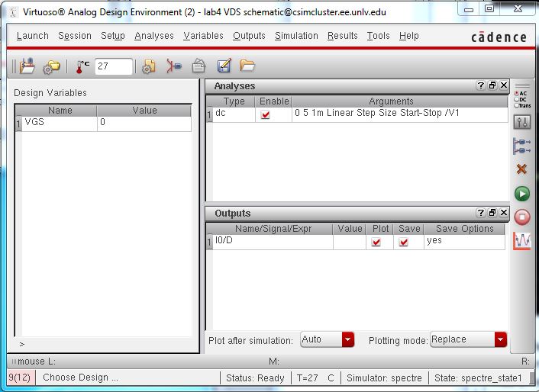Click the cadence logo
Screen dimensions: 539x392
[x=499, y=37]
